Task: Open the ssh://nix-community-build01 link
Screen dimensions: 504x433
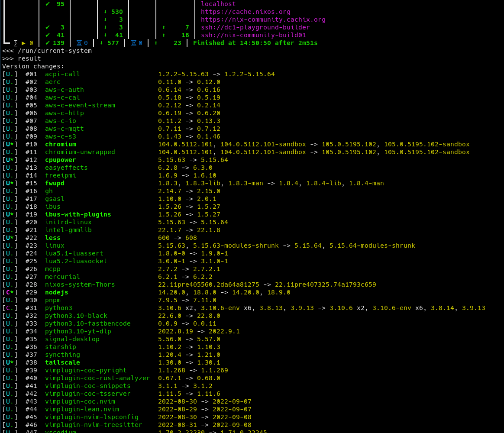Action: tap(253, 35)
